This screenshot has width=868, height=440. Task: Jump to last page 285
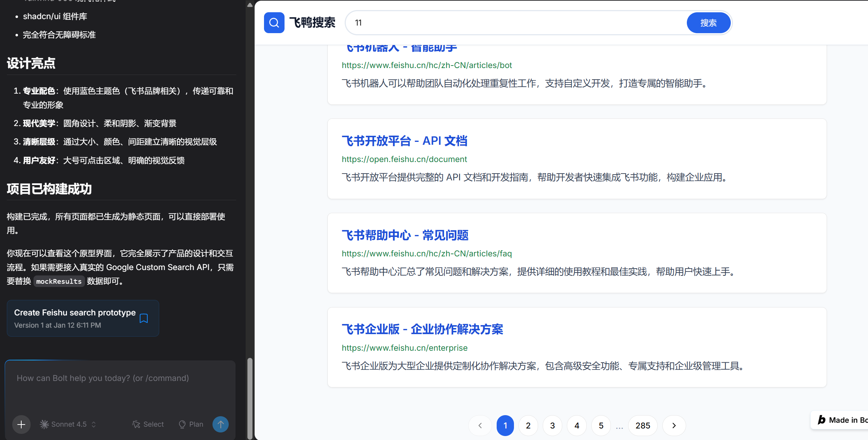643,426
